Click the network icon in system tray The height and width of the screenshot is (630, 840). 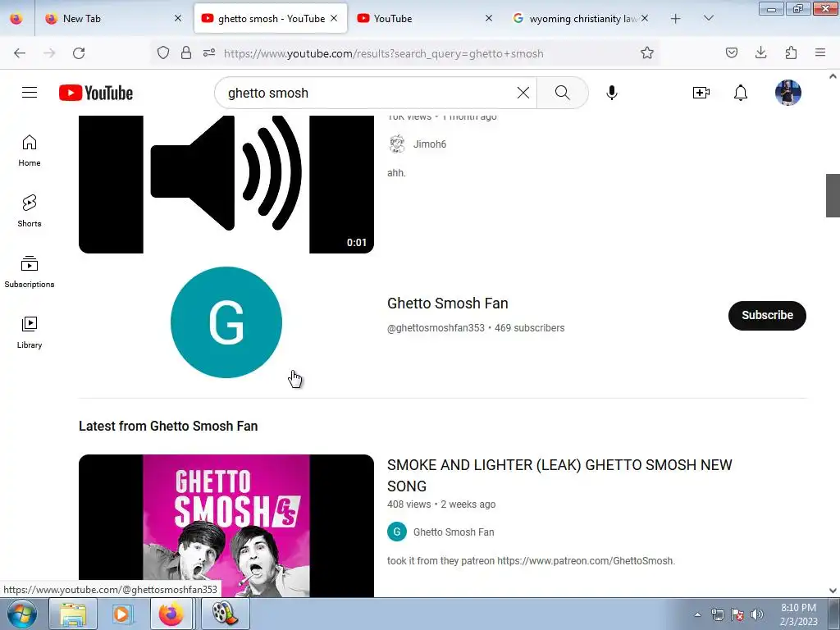[x=717, y=614]
